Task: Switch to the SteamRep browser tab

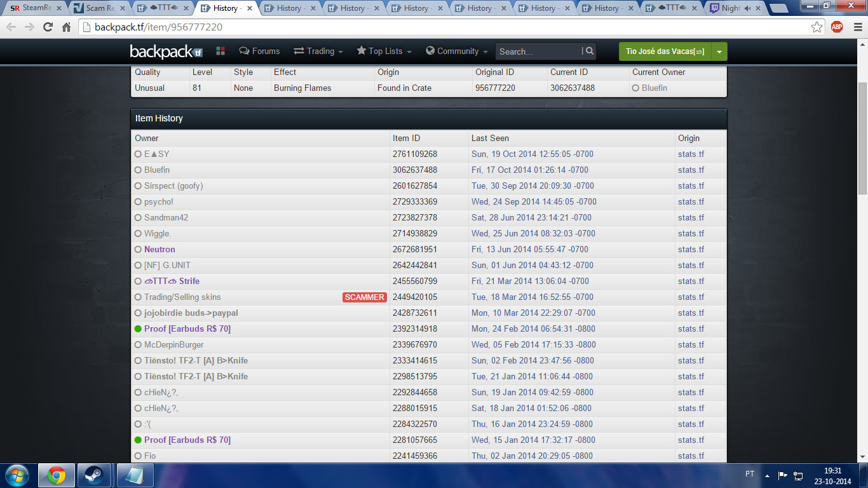Action: pyautogui.click(x=35, y=8)
